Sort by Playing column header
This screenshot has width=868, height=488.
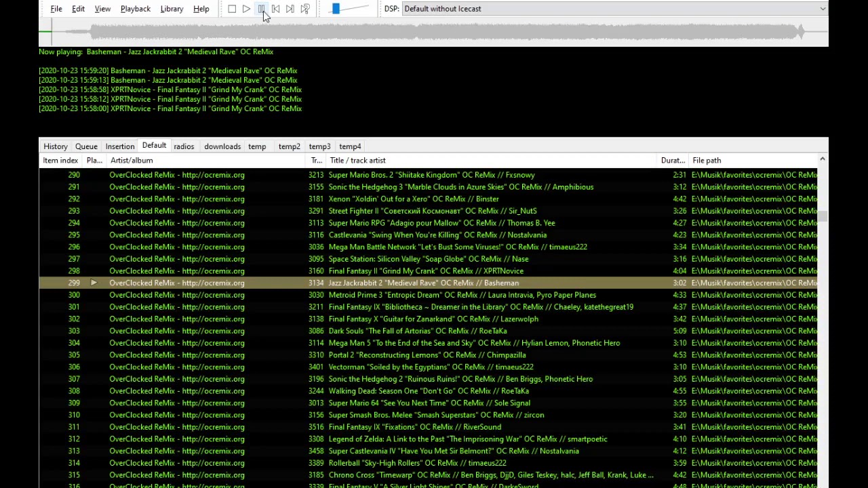click(x=94, y=161)
